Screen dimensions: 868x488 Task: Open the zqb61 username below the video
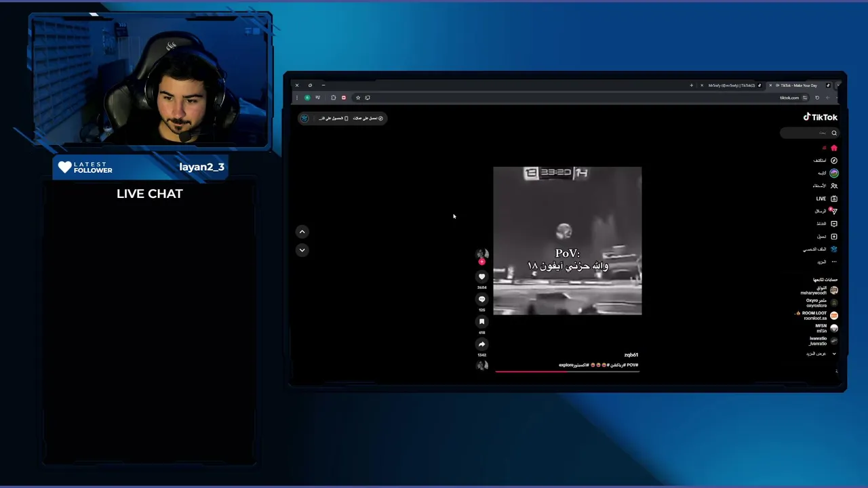(631, 354)
